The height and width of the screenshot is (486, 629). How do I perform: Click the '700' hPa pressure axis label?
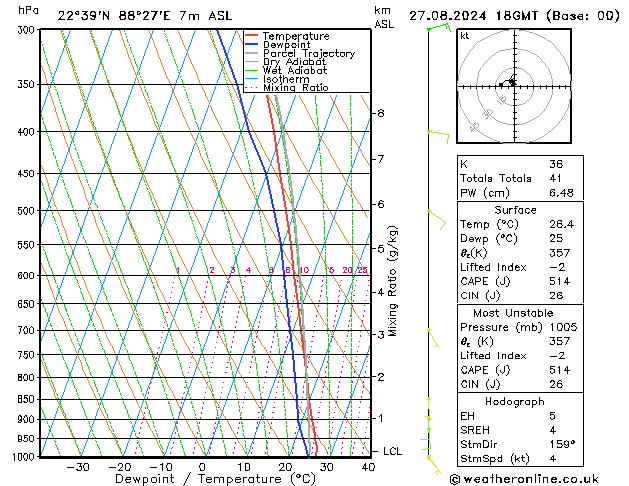[x=28, y=331]
